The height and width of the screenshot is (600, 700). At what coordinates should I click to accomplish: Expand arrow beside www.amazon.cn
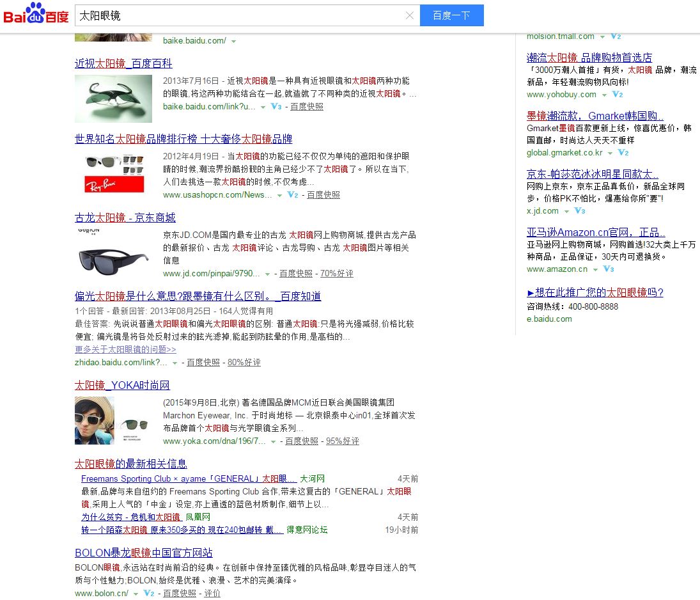tap(595, 269)
